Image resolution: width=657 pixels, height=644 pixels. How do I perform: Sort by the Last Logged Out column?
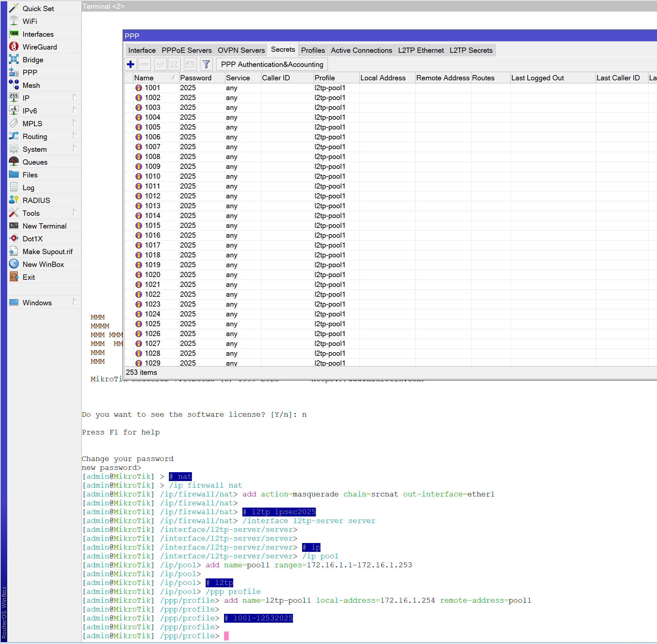point(553,78)
